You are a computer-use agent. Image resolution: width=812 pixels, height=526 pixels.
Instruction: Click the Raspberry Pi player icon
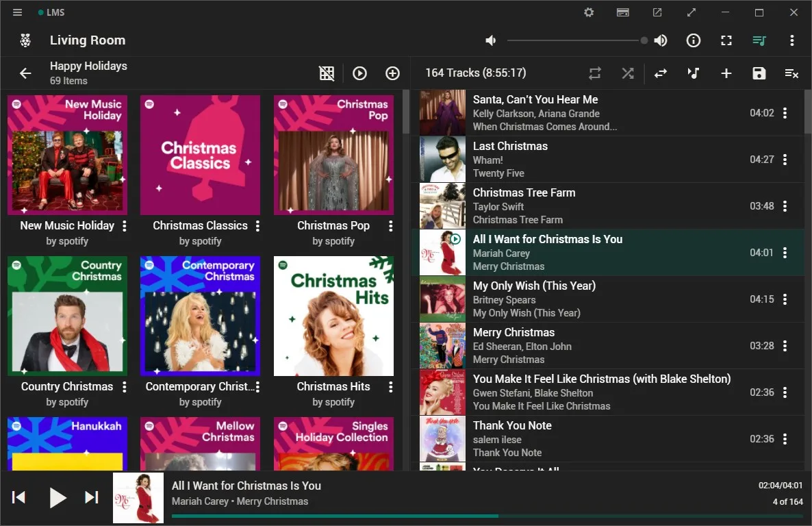25,40
